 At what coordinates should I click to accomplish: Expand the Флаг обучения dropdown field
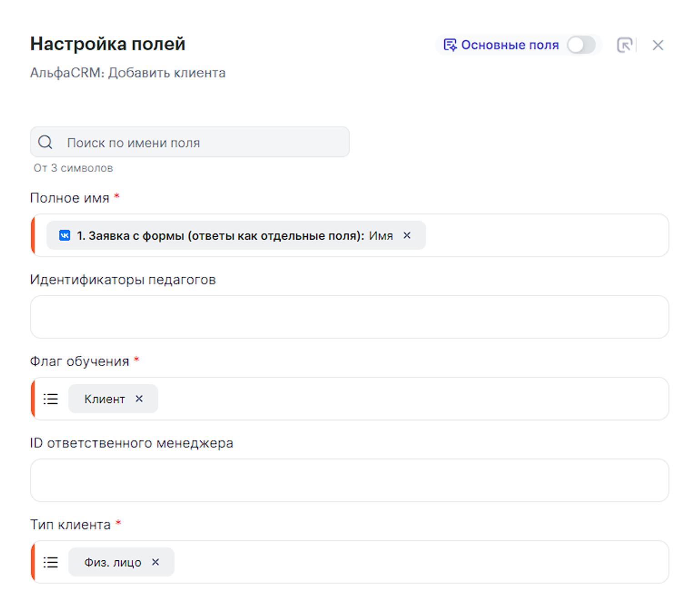tap(409, 399)
